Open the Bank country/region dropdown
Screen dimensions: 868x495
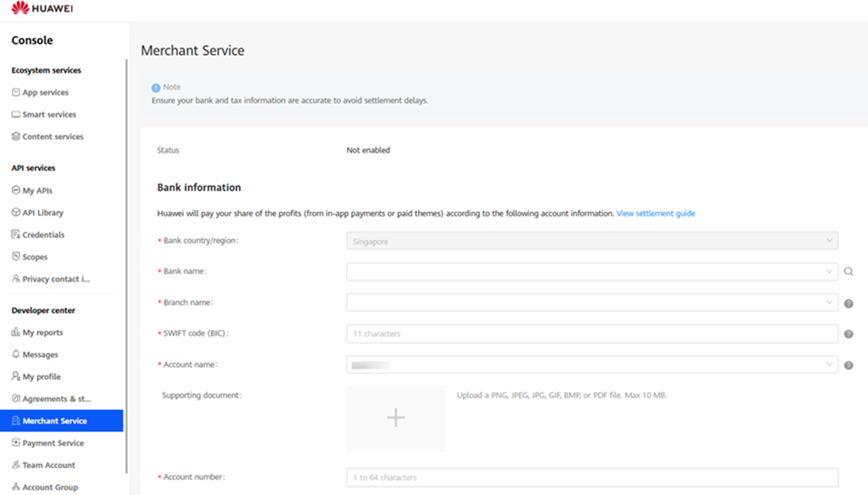pyautogui.click(x=592, y=241)
